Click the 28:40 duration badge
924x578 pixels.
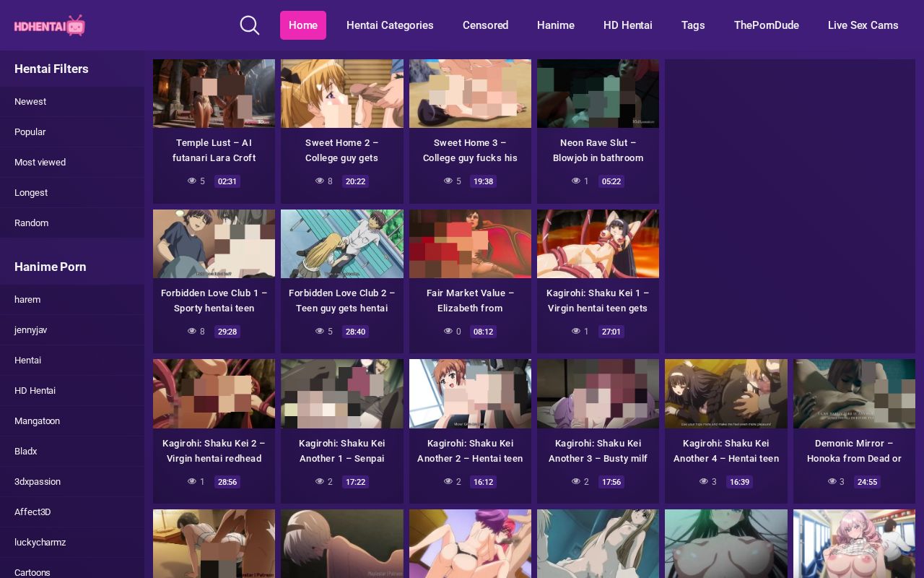(355, 332)
